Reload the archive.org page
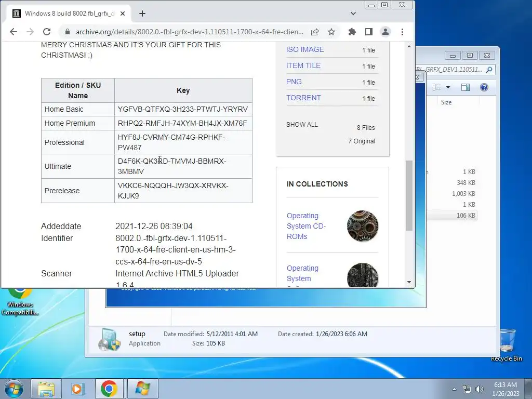Image resolution: width=532 pixels, height=399 pixels. click(x=47, y=32)
